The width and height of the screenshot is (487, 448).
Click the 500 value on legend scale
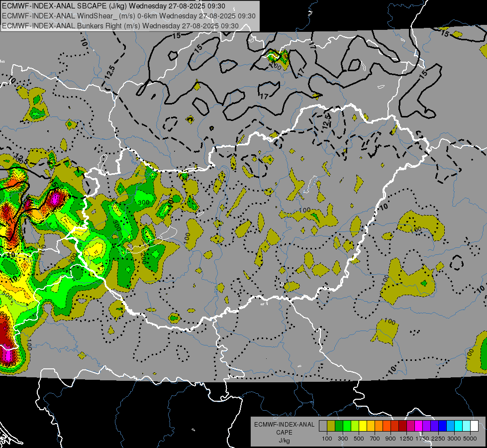pyautogui.click(x=359, y=439)
